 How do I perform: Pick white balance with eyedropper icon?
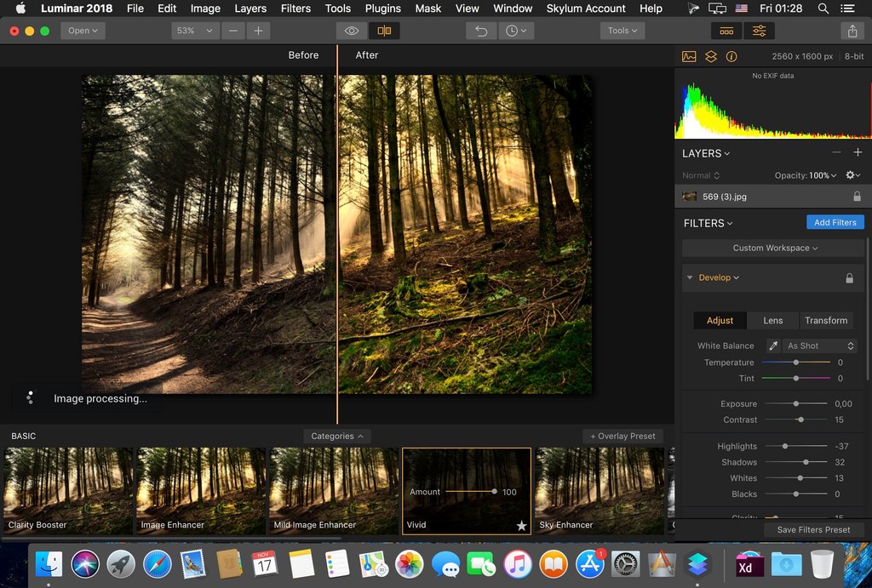pyautogui.click(x=773, y=346)
